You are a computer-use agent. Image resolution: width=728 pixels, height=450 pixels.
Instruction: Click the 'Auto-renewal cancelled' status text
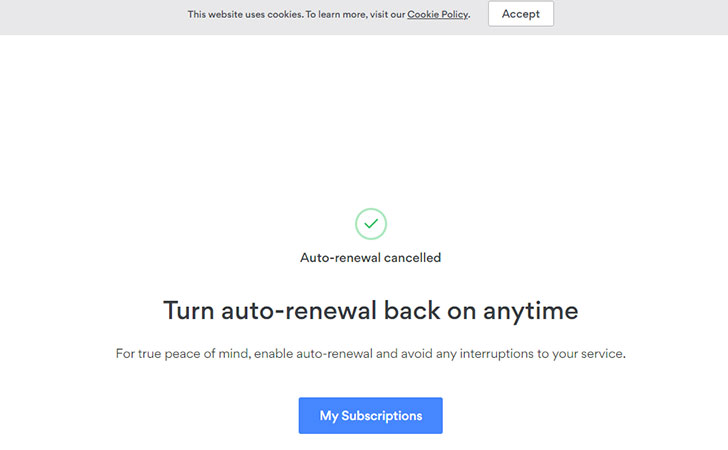[x=370, y=257]
